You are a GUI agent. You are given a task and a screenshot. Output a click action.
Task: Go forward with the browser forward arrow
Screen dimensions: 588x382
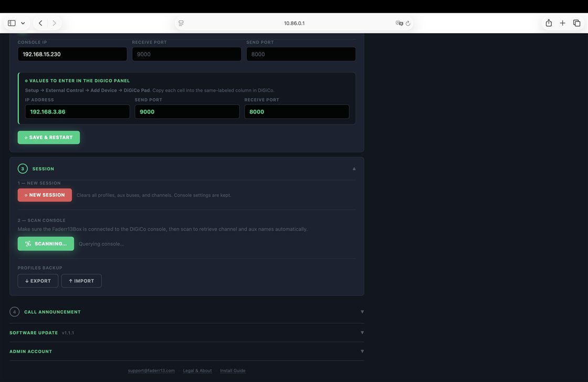click(x=55, y=23)
